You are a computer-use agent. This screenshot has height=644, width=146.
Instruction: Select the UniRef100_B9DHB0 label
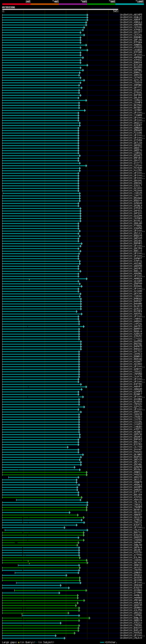[131, 37]
